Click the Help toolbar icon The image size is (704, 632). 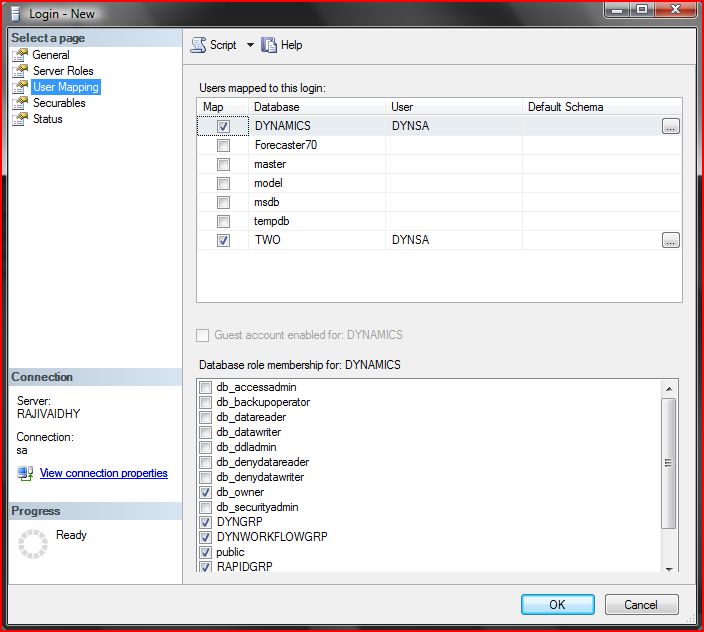coord(269,45)
